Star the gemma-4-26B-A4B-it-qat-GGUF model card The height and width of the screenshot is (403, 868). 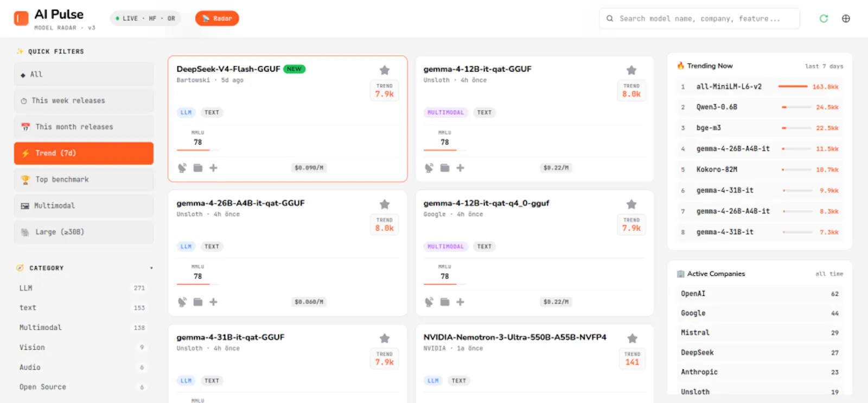(x=385, y=204)
